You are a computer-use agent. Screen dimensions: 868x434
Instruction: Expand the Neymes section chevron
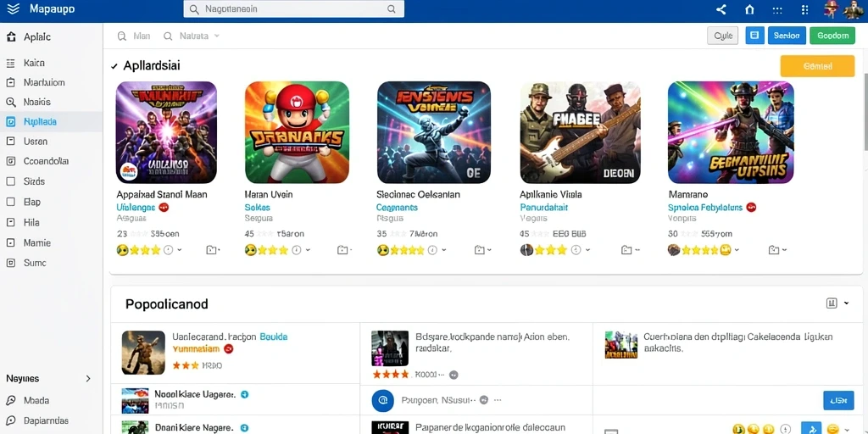(87, 379)
